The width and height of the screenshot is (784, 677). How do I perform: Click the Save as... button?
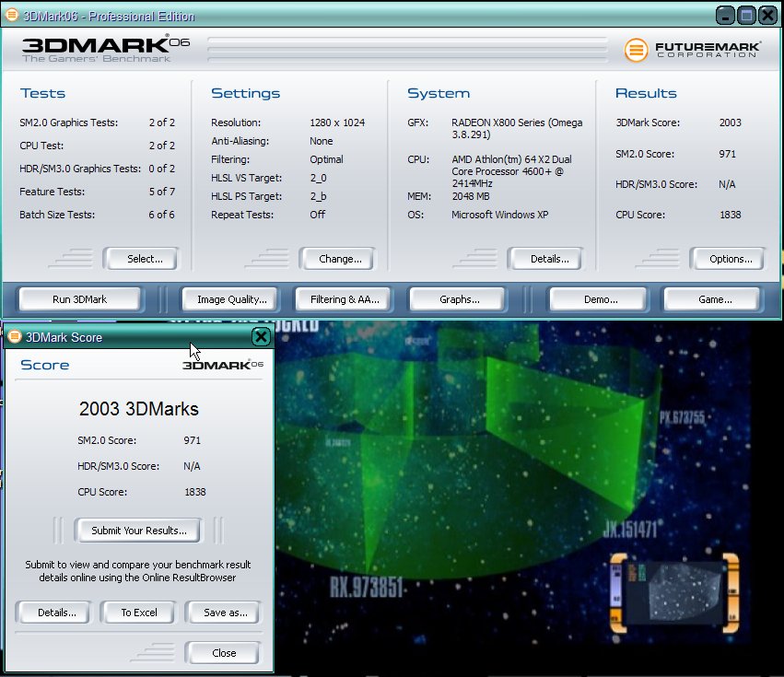(223, 612)
